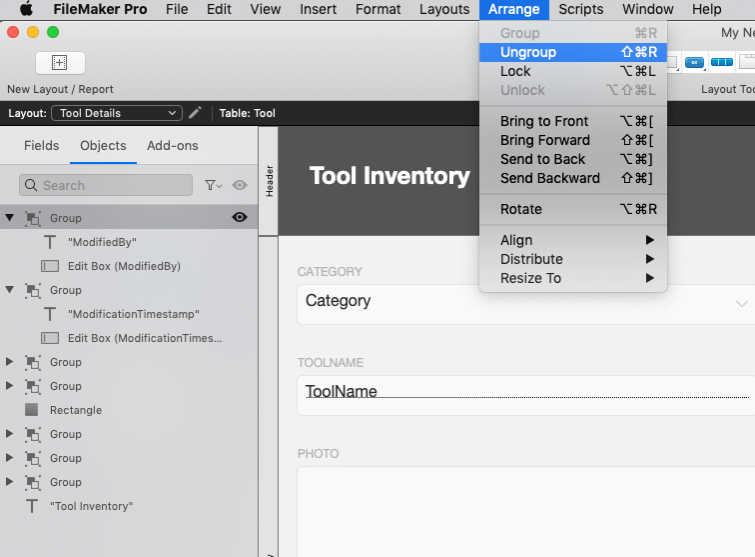Viewport: 755px width, 557px height.
Task: Expand the Group just above Rectangle
Action: 9,386
